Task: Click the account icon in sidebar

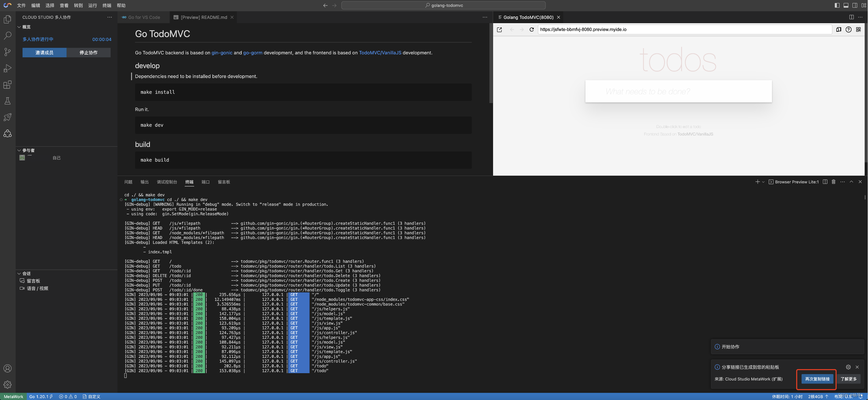Action: tap(7, 367)
